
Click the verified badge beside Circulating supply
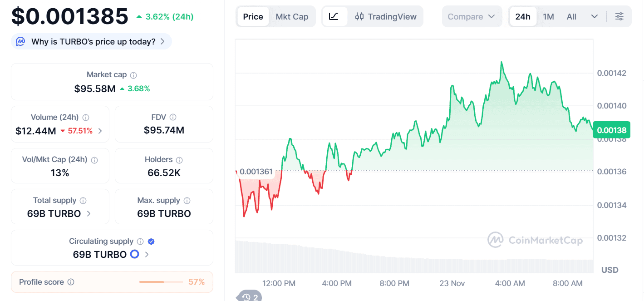tap(152, 242)
